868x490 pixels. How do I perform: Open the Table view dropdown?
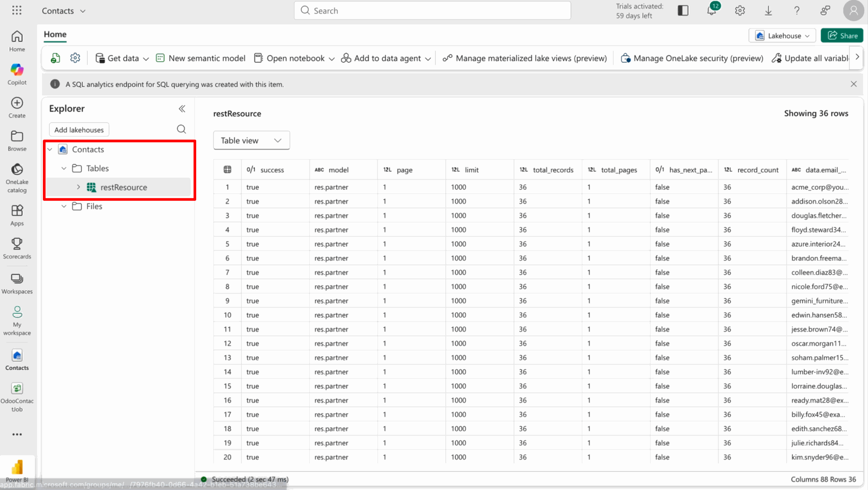click(251, 141)
